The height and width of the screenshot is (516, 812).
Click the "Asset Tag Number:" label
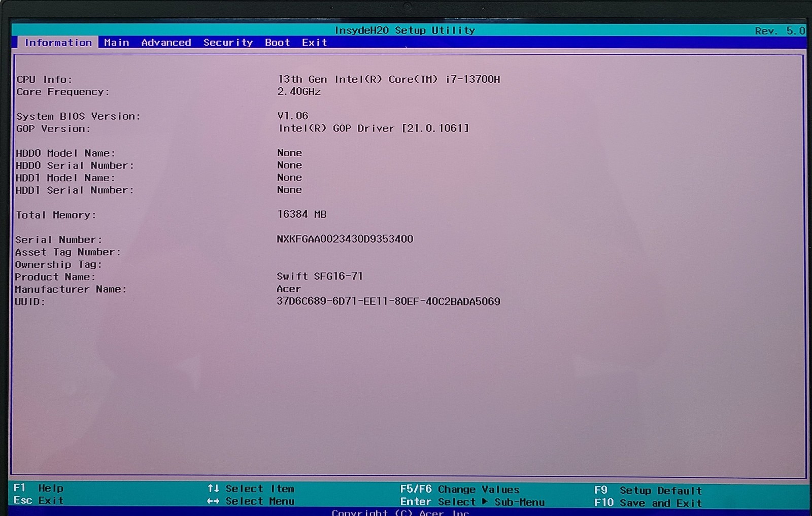tap(68, 252)
